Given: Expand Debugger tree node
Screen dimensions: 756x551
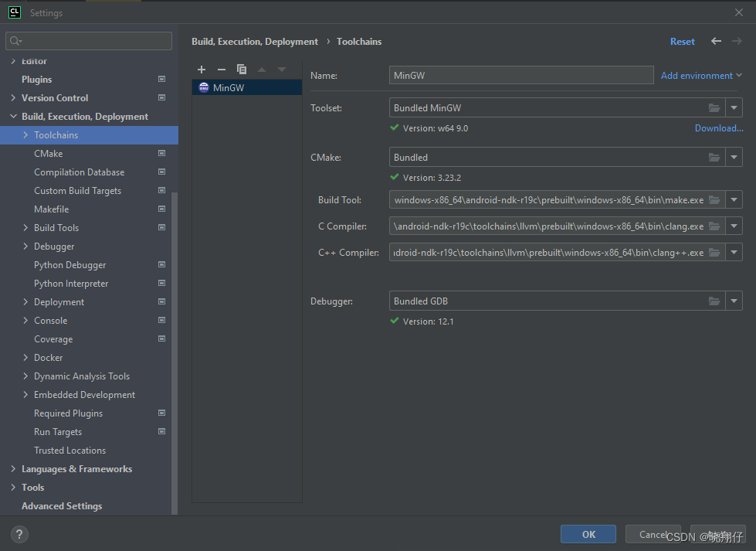Looking at the screenshot, I should (x=25, y=246).
